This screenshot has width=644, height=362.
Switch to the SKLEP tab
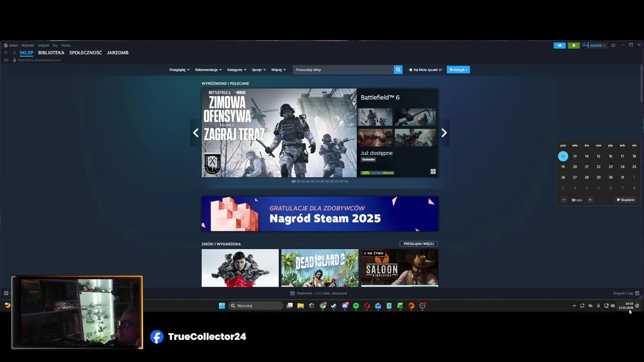[26, 53]
